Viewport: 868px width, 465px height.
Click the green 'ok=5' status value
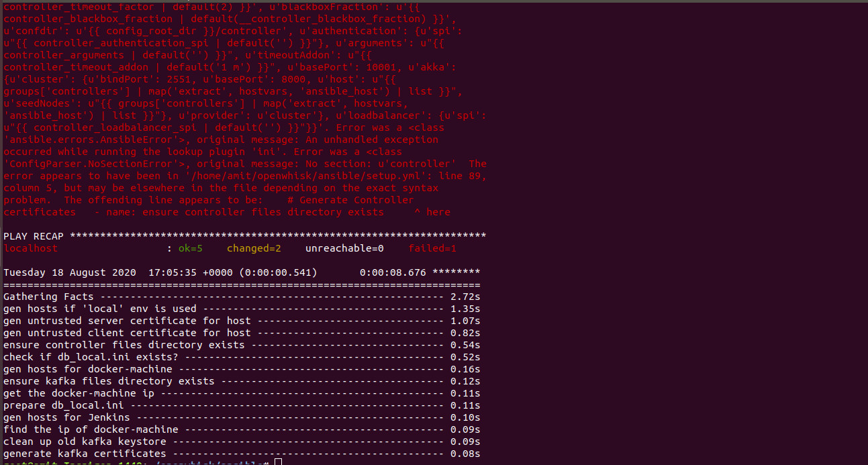tap(191, 248)
